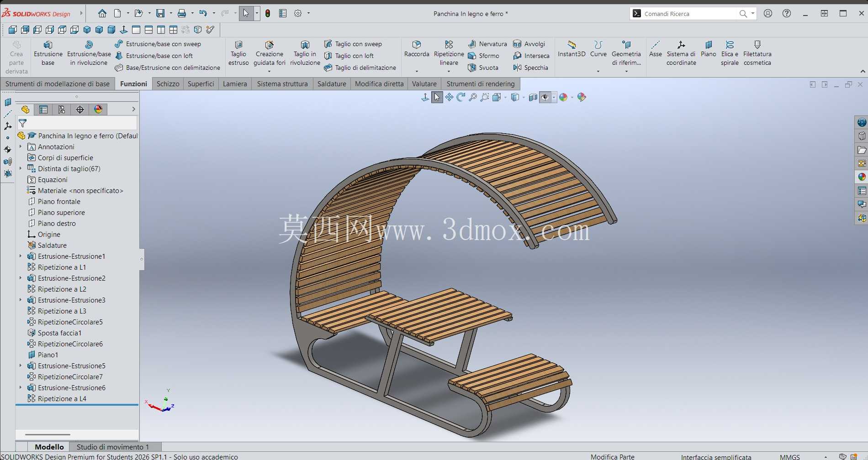Open the DisplayManager appearance tab
Viewport: 868px width, 460px height.
98,109
